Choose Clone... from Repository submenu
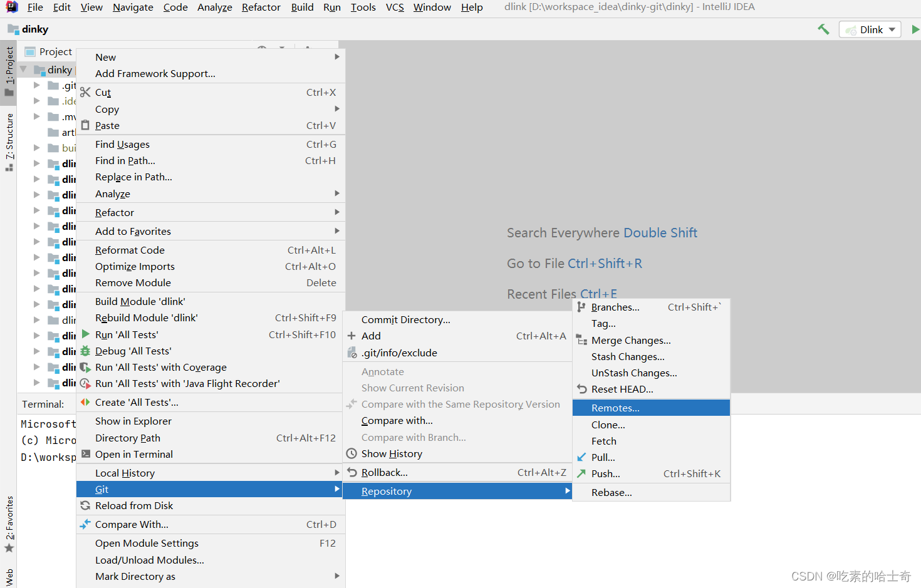Image resolution: width=921 pixels, height=588 pixels. click(x=651, y=425)
